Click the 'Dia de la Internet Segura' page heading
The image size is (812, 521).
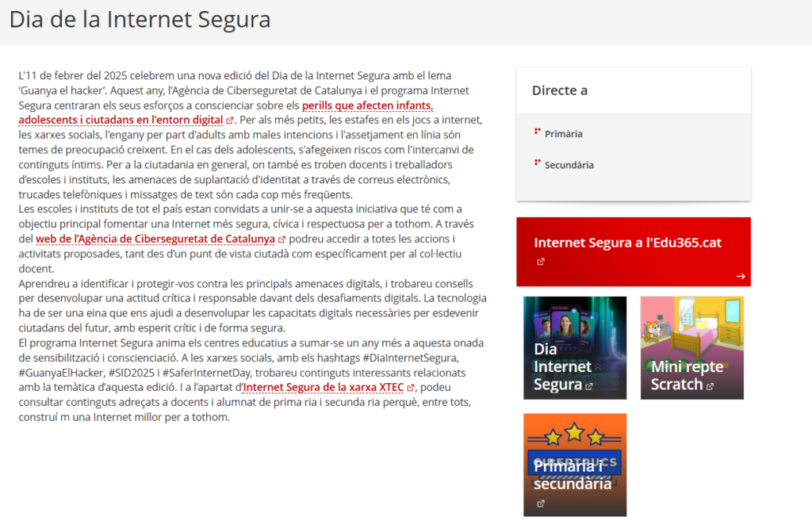click(140, 19)
